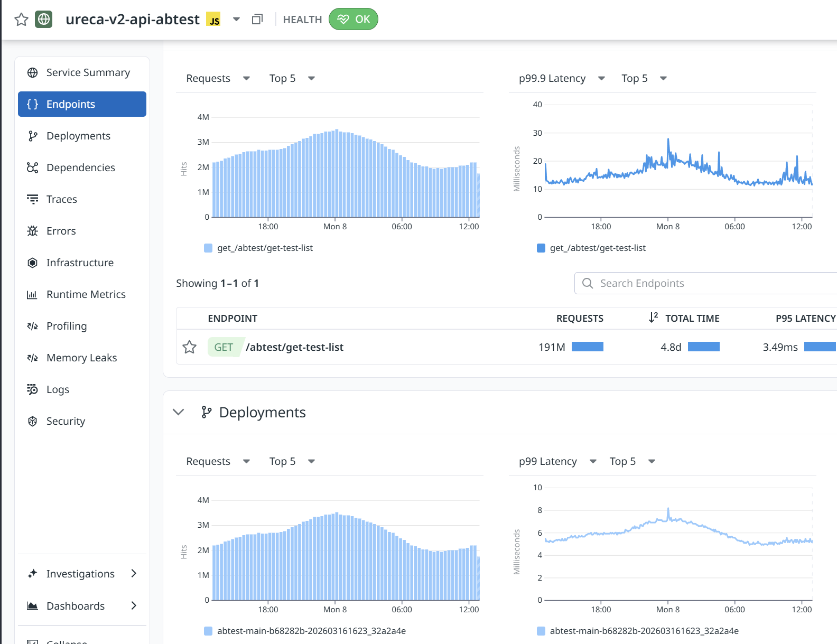Click the Deployments p99 latency chart
The width and height of the screenshot is (837, 644).
(678, 544)
